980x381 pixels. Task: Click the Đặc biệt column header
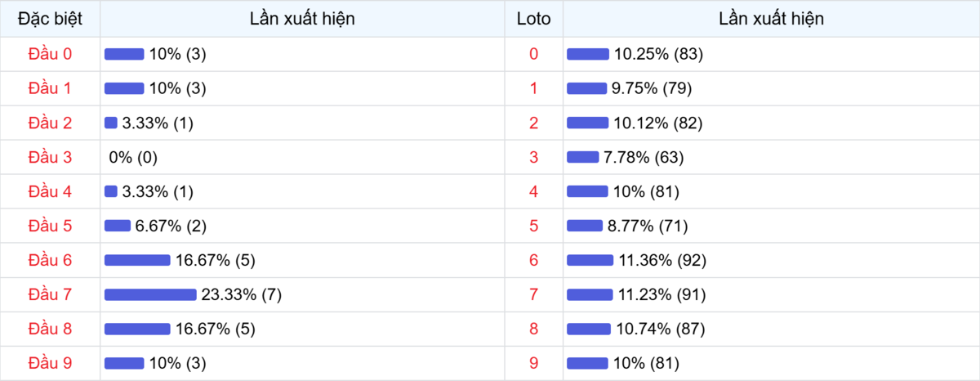[x=50, y=19]
